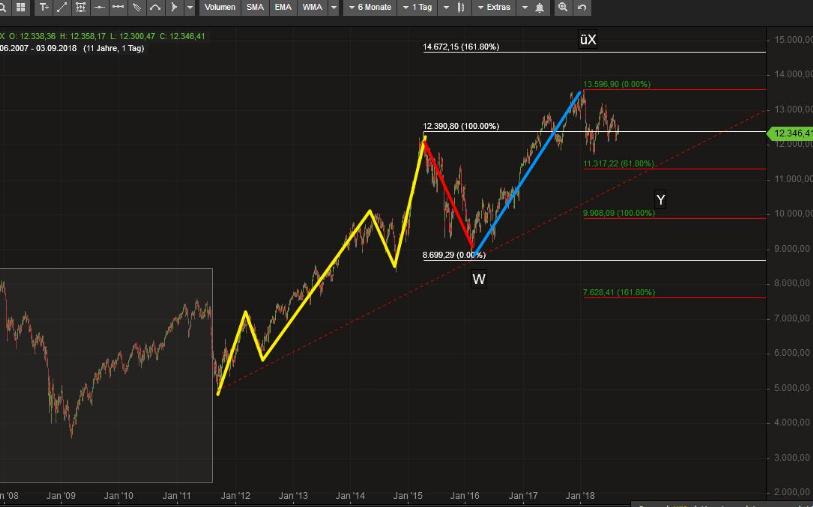Select the measurement frame tool icon

pyautogui.click(x=80, y=7)
